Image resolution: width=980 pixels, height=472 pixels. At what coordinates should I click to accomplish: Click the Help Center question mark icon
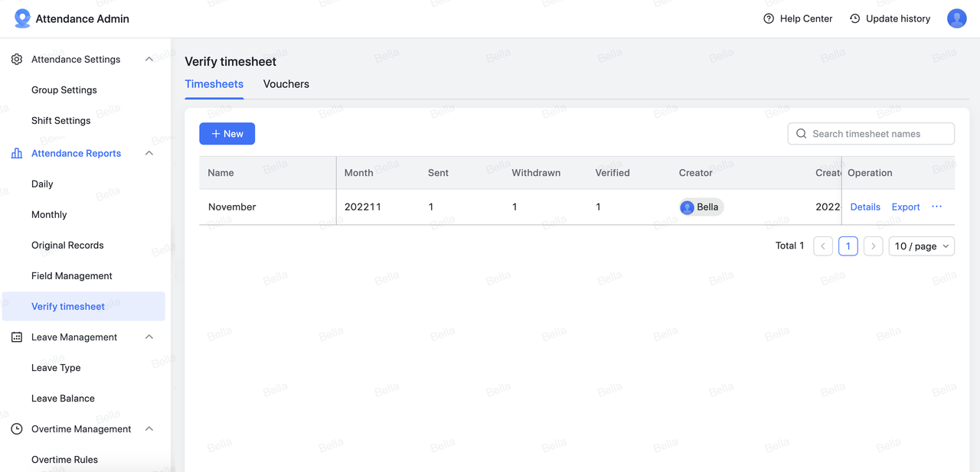click(x=769, y=18)
